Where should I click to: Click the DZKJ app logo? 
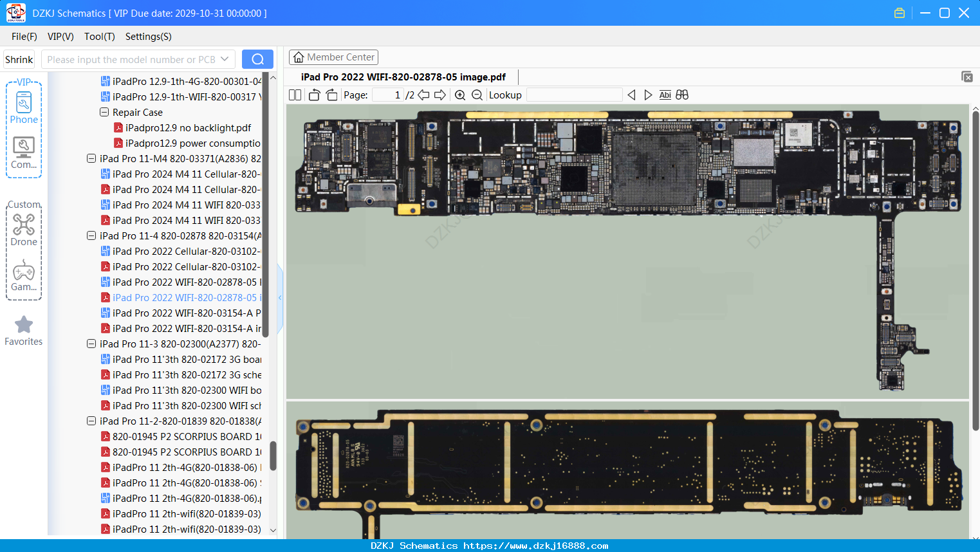[15, 13]
